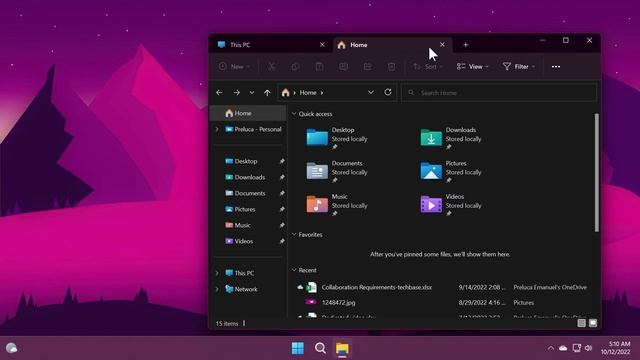Click the Copy icon in toolbar

[x=296, y=67]
